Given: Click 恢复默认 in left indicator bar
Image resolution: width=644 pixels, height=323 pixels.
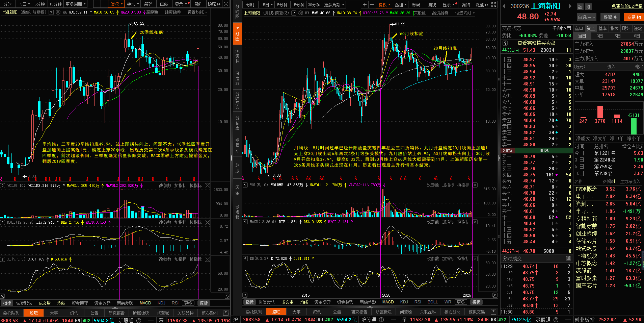Looking at the screenshot, I should point(24,303).
